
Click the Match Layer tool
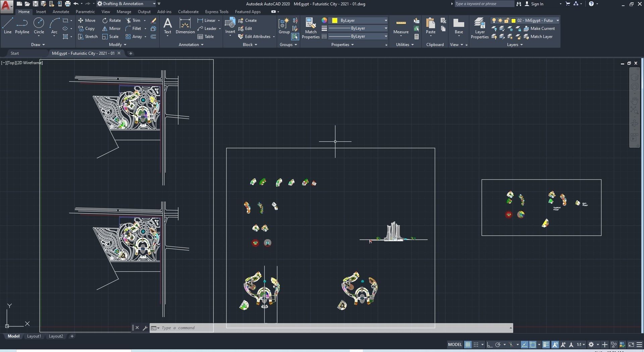pos(538,37)
